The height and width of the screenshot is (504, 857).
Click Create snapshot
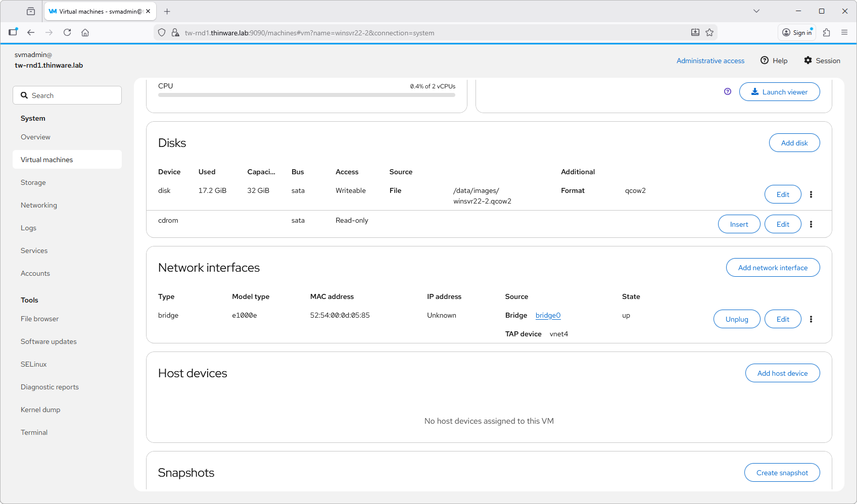[782, 473]
